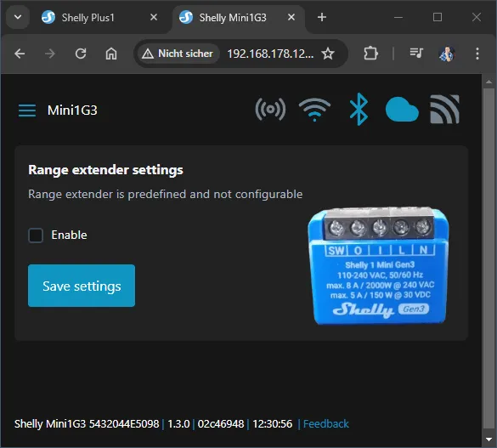Click the build hash 02c46948
Viewport: 497px width, 448px height.
(221, 424)
